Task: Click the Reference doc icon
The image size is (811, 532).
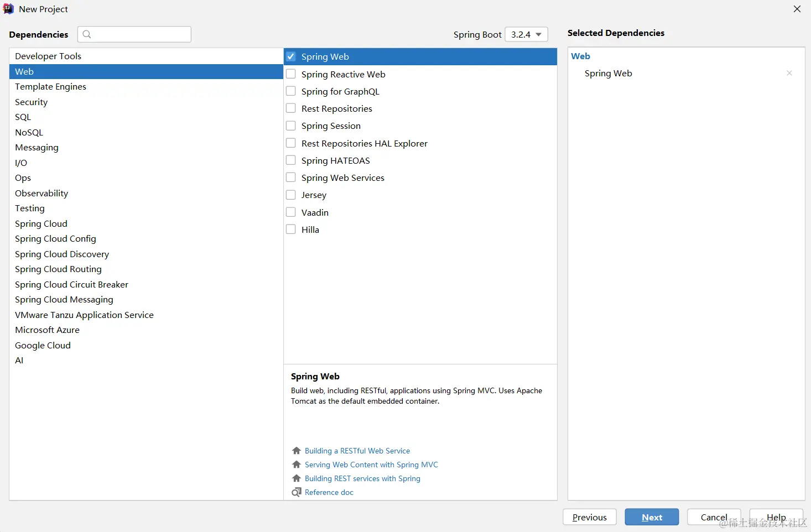Action: tap(297, 492)
